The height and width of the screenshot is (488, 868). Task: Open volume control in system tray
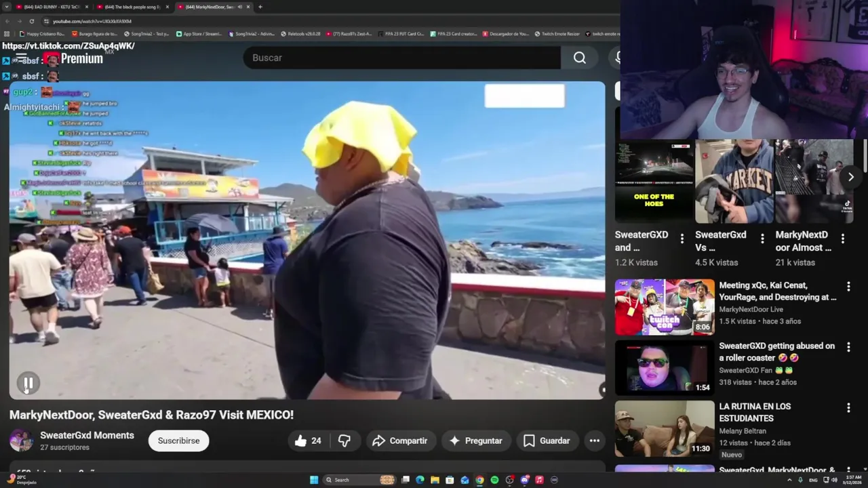coord(834,480)
